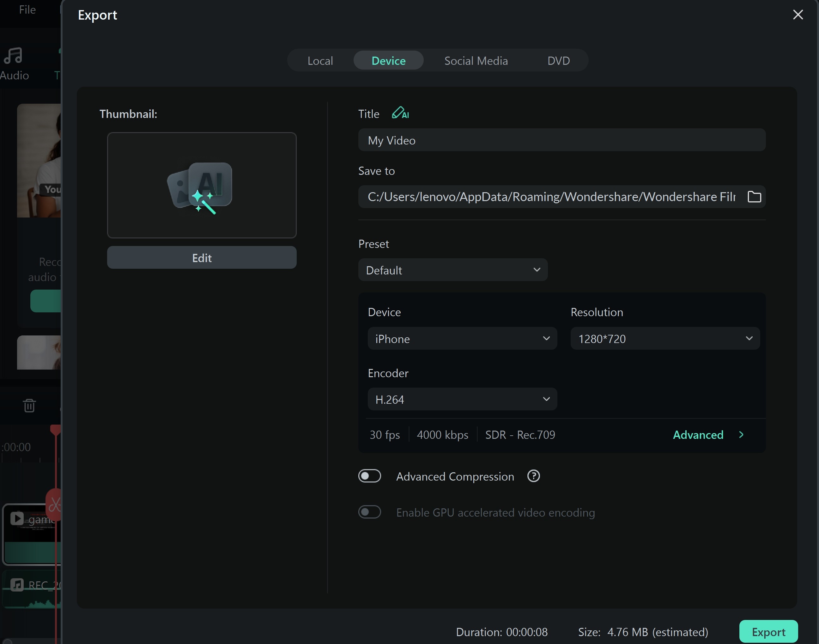The height and width of the screenshot is (644, 819).
Task: Expand the Device iPhone dropdown
Action: click(462, 339)
